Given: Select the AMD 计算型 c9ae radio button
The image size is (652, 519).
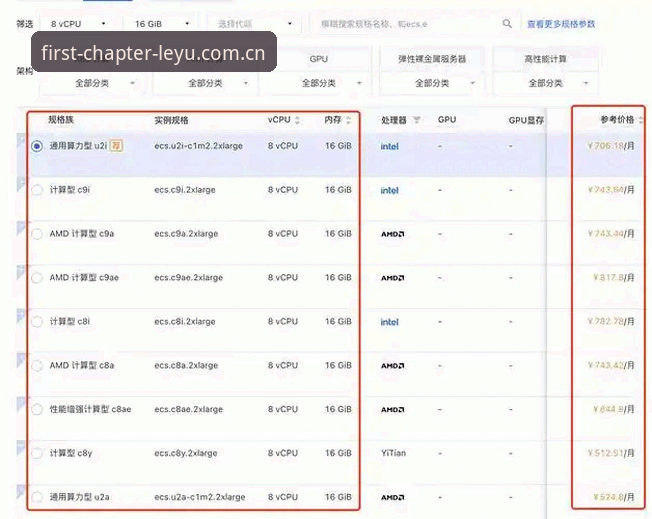Looking at the screenshot, I should tap(37, 278).
